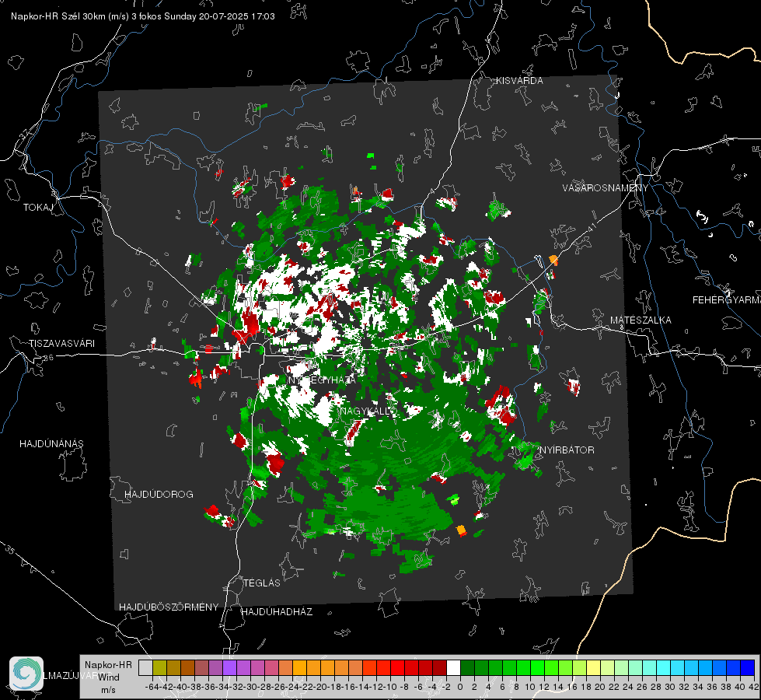This screenshot has height=700, width=761.
Task: Pick the light gray first legend swatch
Action: [145, 668]
